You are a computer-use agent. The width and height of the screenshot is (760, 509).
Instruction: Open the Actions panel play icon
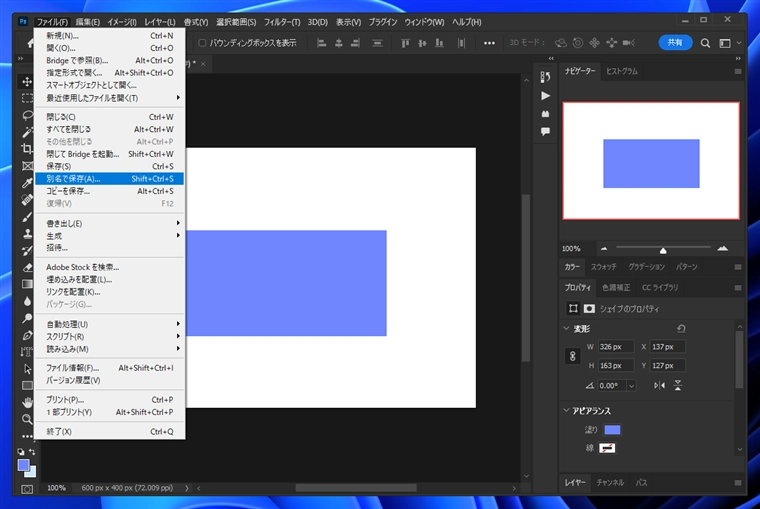(545, 95)
